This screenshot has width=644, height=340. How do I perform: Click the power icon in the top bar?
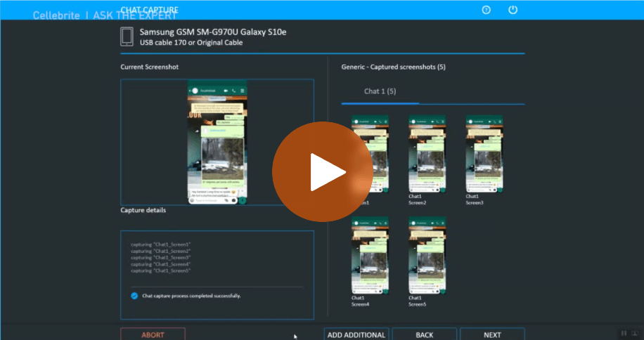pyautogui.click(x=513, y=10)
